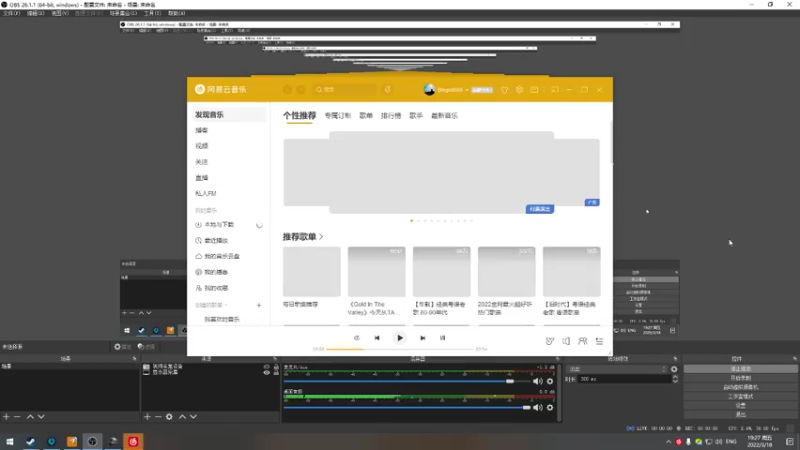Screen dimensions: 800x450
Task: Open the 排行榜 tab
Action: tap(391, 116)
